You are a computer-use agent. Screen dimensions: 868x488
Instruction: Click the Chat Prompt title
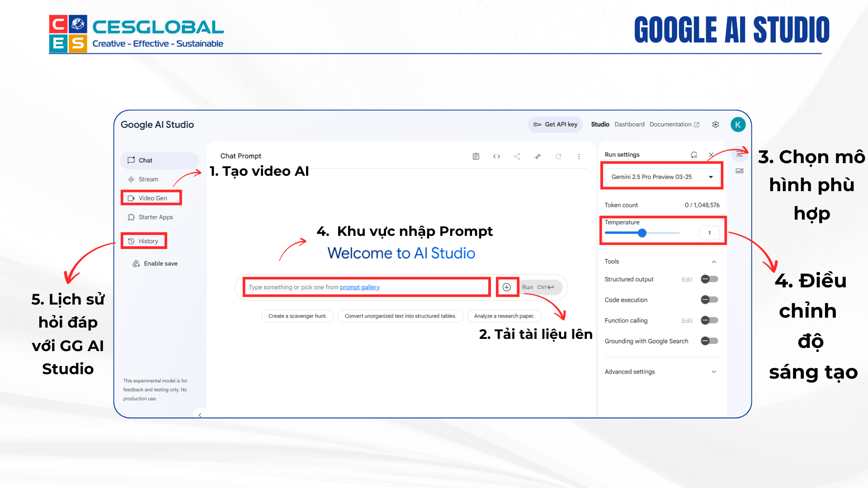point(241,156)
